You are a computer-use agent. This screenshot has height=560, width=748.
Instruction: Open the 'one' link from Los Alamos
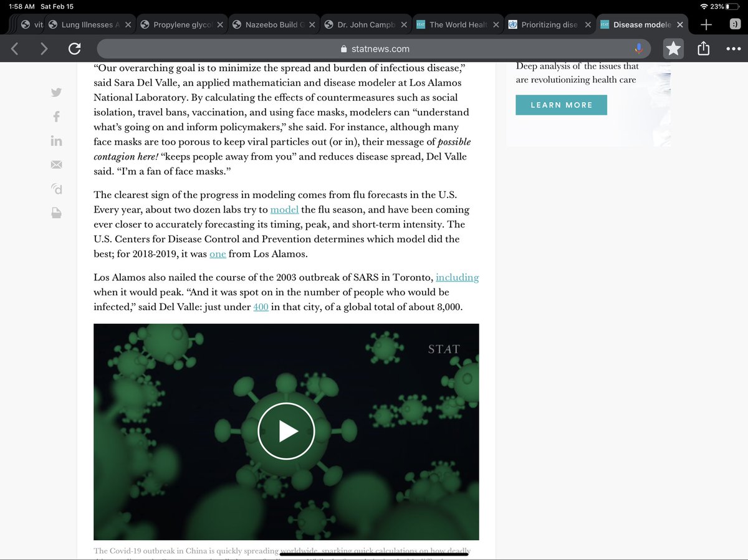click(218, 254)
